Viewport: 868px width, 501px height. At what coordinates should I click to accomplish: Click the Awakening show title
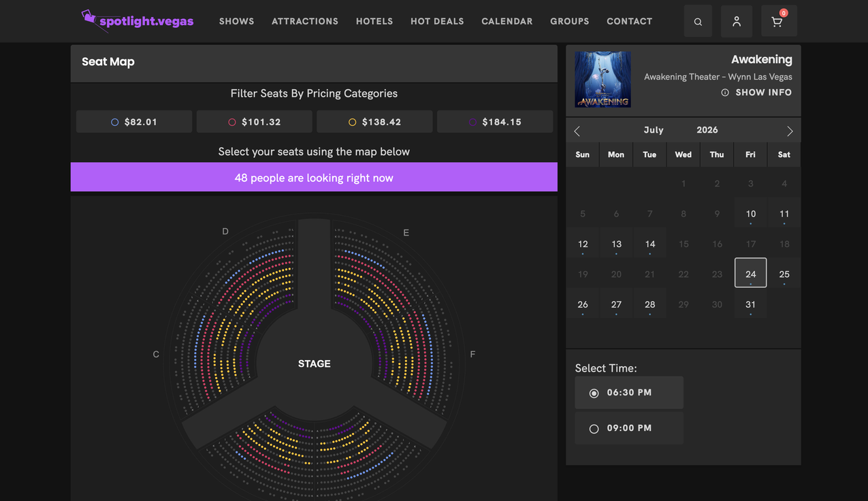(761, 60)
